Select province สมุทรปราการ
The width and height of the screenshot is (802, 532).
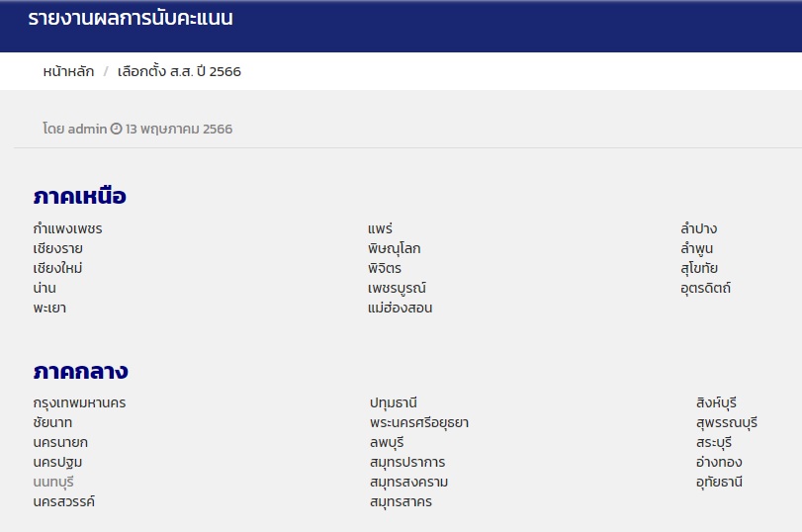(407, 463)
